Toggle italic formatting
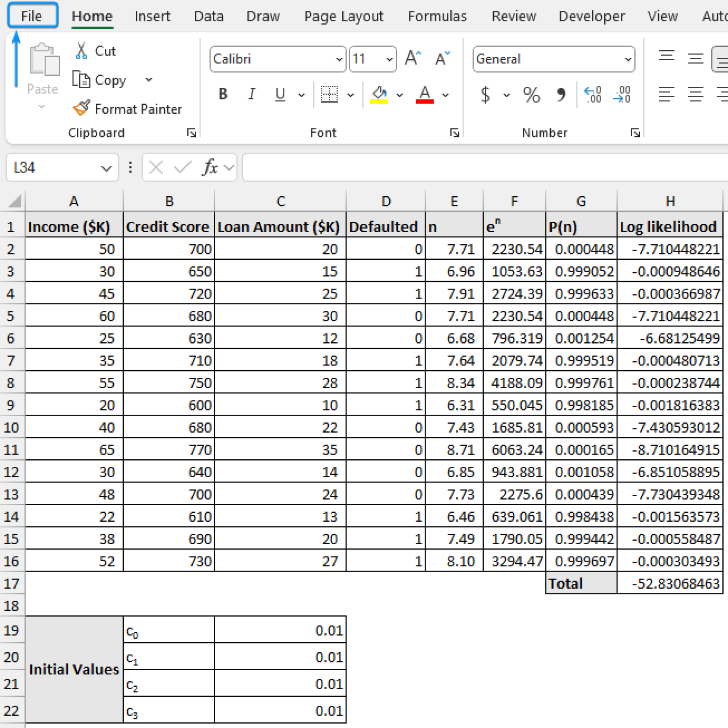728x728 pixels. pyautogui.click(x=252, y=94)
